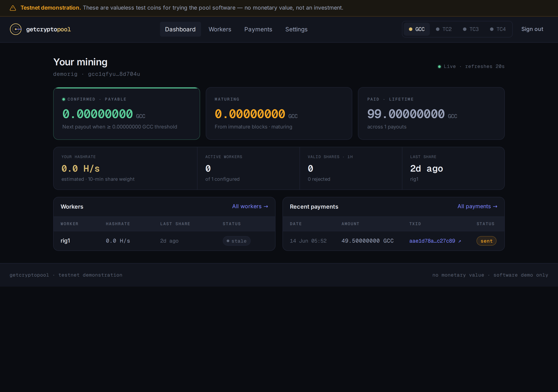Screen dimensions: 558x392
Task: Switch to the TC3 coin
Action: click(471, 29)
